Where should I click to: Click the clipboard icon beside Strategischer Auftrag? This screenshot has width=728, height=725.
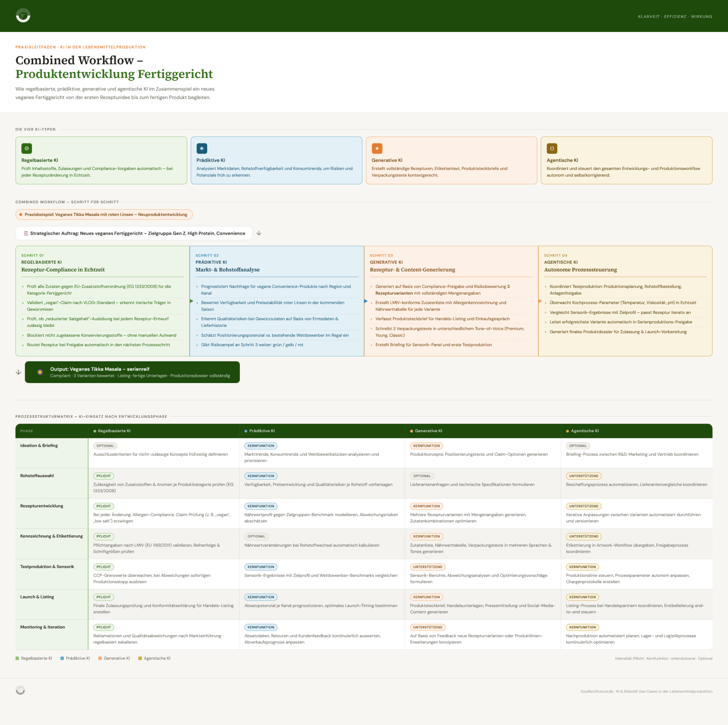[26, 233]
